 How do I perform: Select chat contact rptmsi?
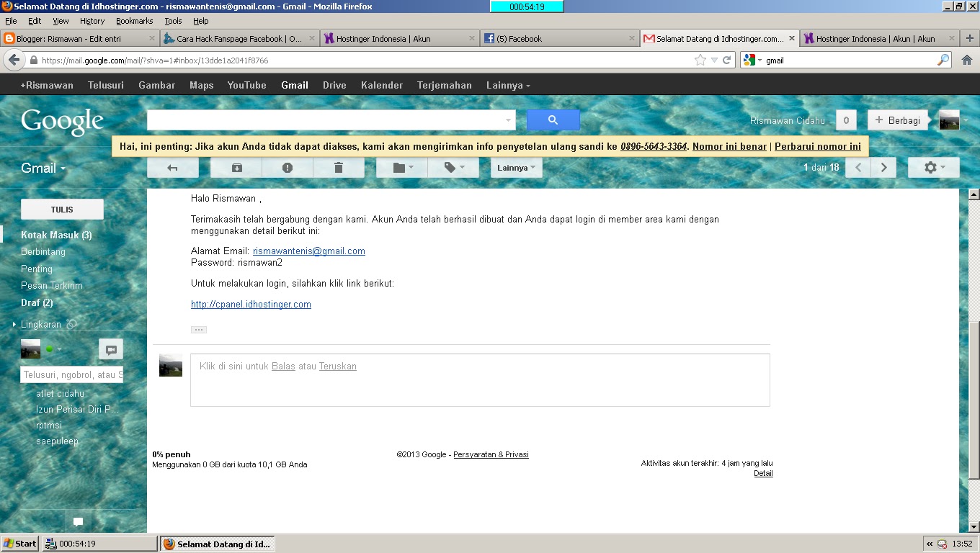(49, 425)
